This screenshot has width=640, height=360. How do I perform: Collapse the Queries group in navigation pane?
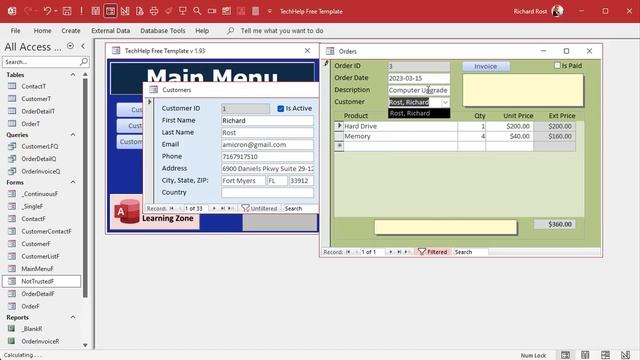(x=73, y=135)
